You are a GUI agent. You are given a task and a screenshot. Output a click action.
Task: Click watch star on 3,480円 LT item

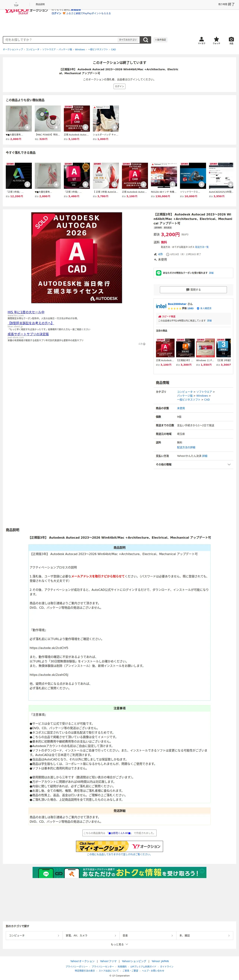tap(85, 184)
